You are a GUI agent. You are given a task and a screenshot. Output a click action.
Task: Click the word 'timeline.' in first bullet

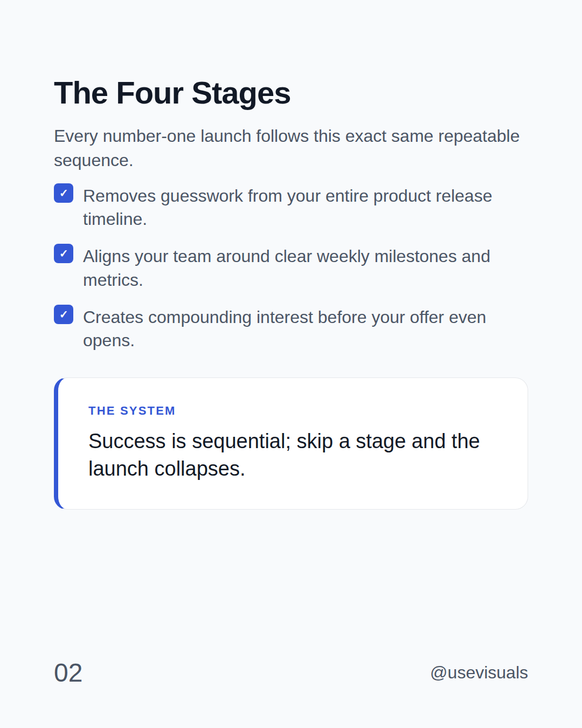[115, 219]
